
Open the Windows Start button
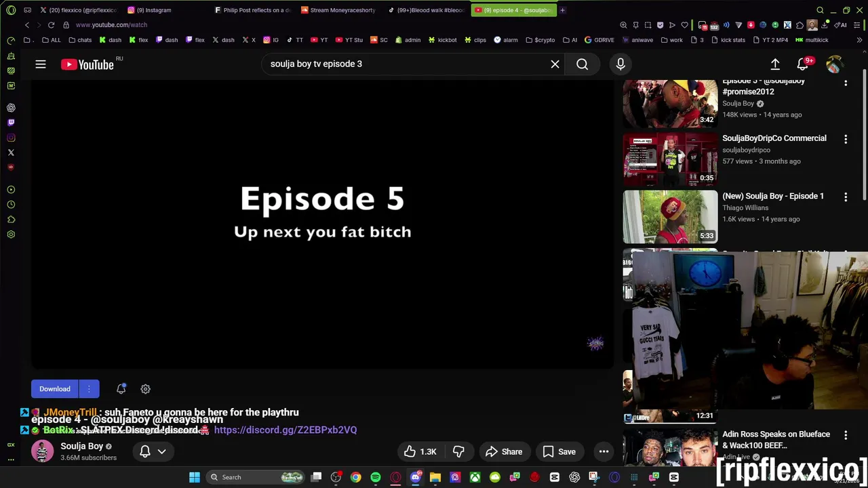coord(195,477)
